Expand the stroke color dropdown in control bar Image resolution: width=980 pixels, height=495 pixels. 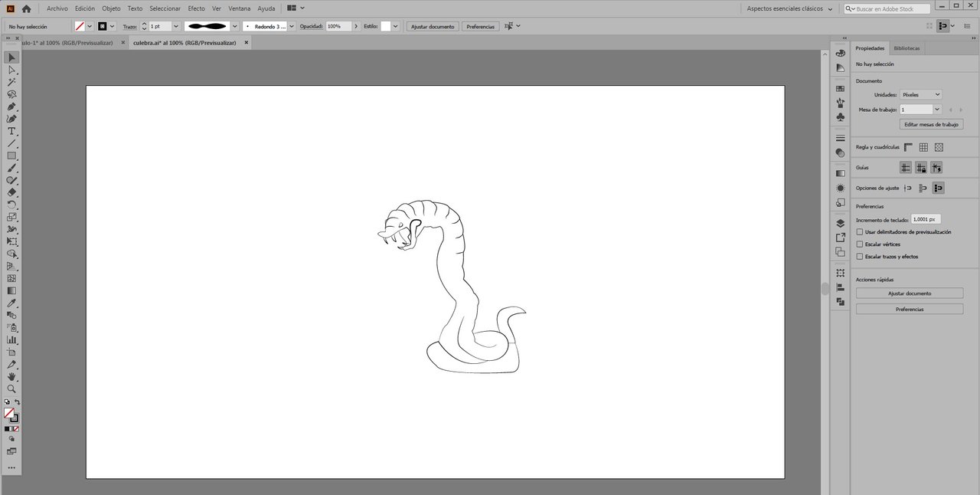coord(113,26)
